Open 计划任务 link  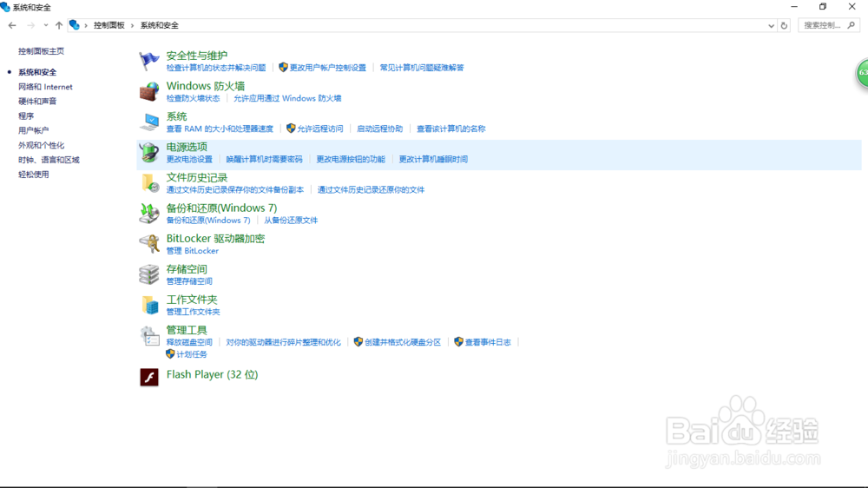[x=192, y=354]
